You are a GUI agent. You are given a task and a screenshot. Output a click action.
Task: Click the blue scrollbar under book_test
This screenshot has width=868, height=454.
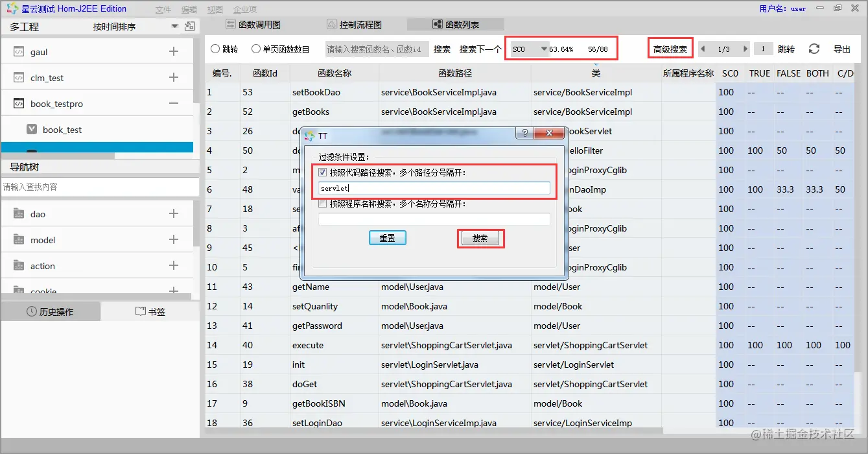point(97,147)
